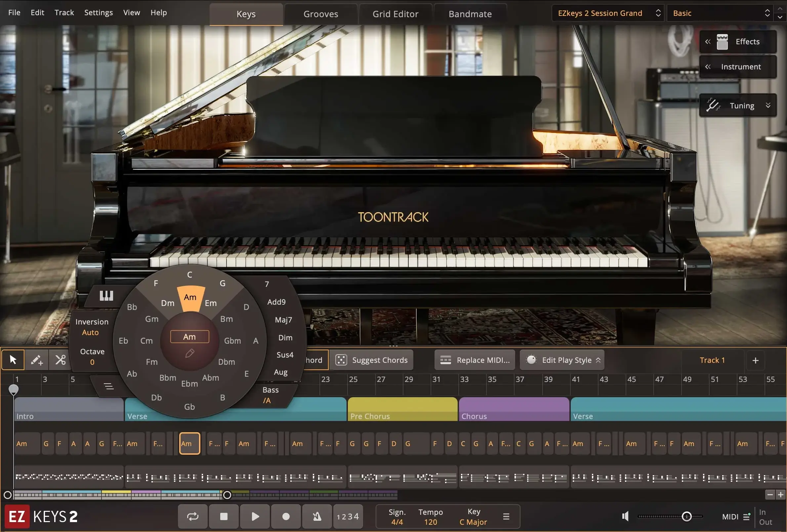This screenshot has width=787, height=532.
Task: Enable loop playback
Action: tap(192, 516)
